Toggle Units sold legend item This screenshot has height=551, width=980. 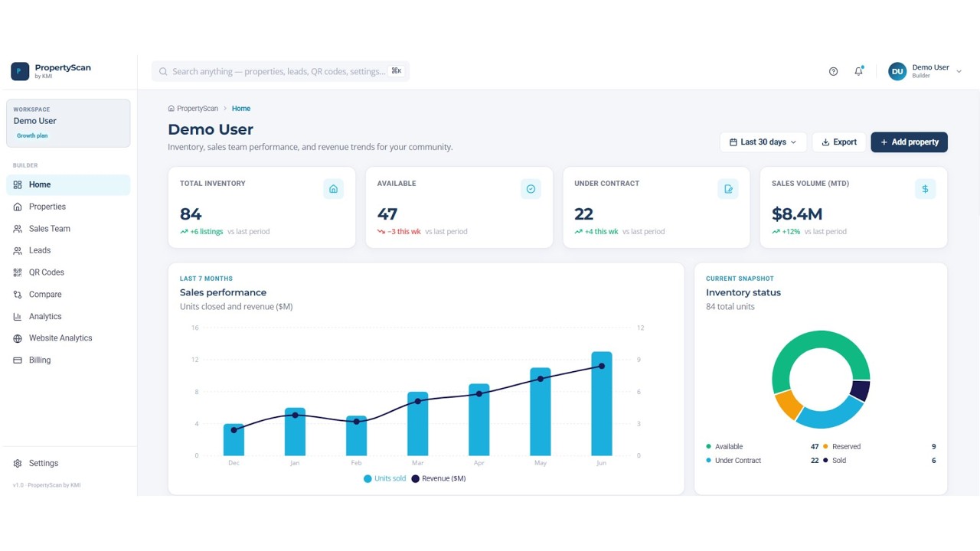385,478
